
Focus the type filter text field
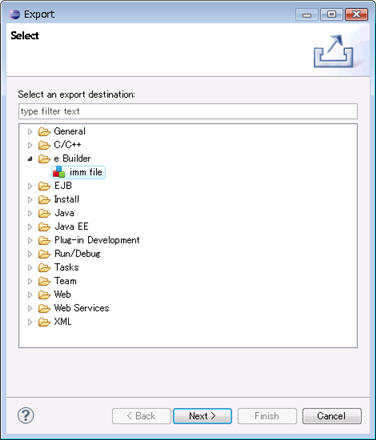[x=188, y=111]
